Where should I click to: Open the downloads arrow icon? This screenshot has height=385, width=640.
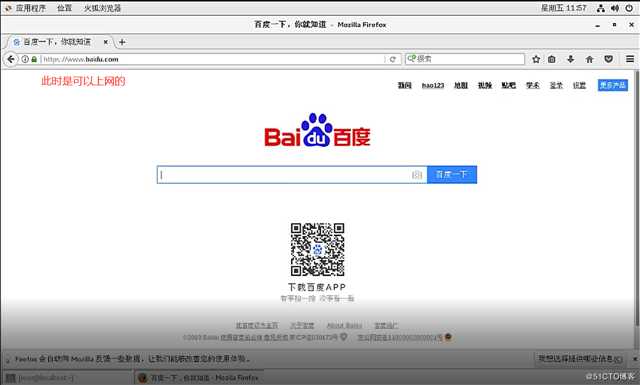pyautogui.click(x=571, y=59)
